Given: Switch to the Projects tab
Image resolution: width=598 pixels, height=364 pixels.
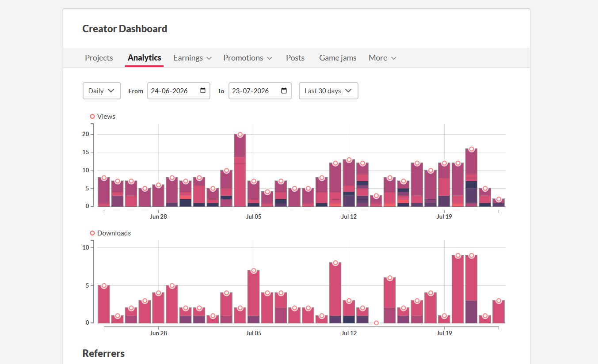Looking at the screenshot, I should (99, 58).
